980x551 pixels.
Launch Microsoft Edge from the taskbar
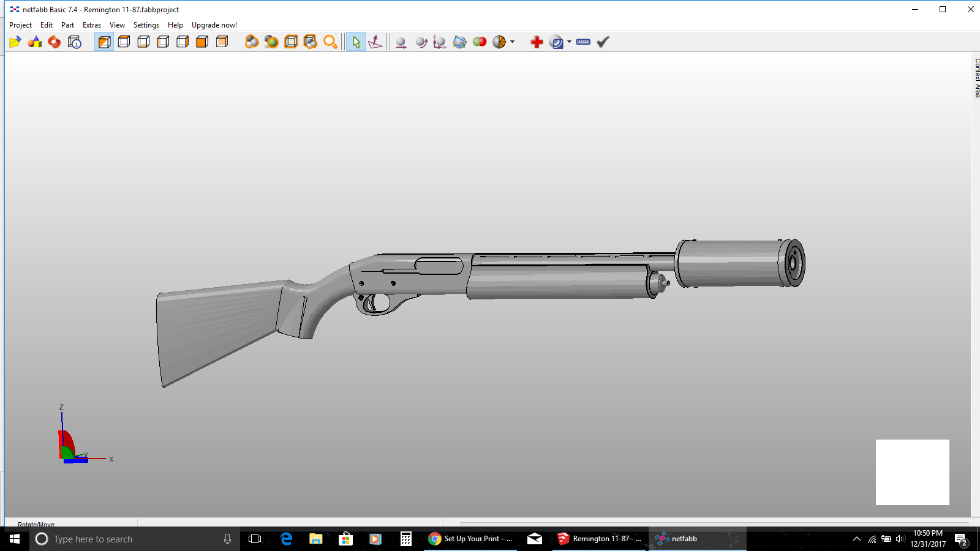286,539
